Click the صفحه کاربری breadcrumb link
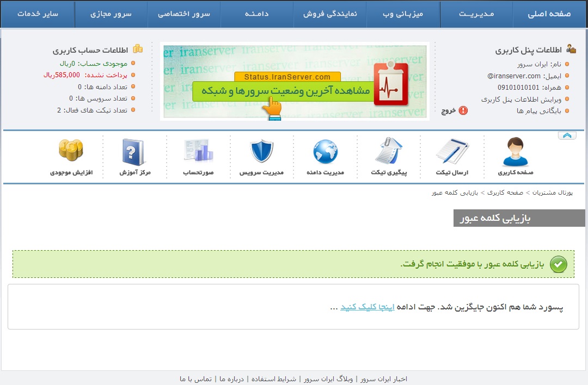The height and width of the screenshot is (385, 588). click(x=505, y=192)
